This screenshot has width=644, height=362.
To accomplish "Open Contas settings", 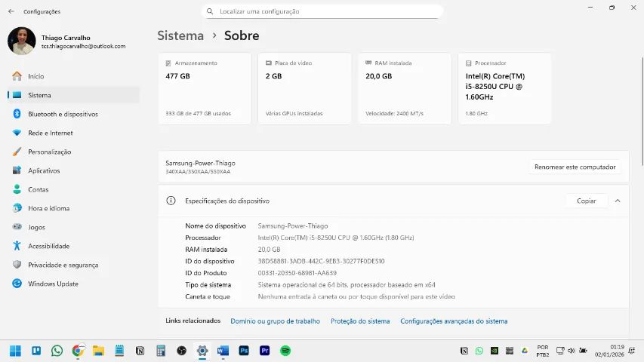I will tap(74, 189).
